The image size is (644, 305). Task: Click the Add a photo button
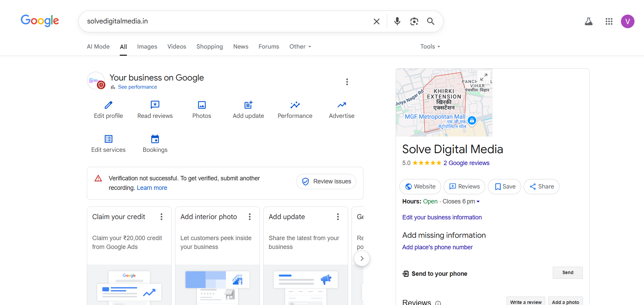point(565,302)
